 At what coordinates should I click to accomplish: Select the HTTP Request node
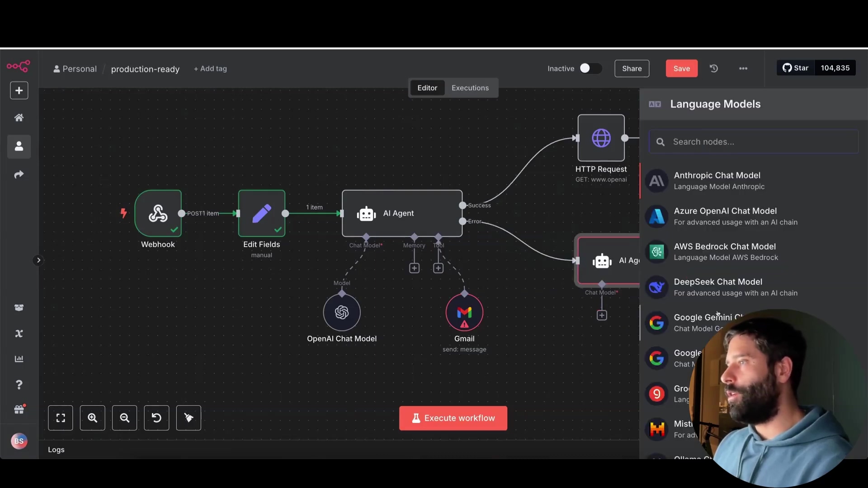601,138
